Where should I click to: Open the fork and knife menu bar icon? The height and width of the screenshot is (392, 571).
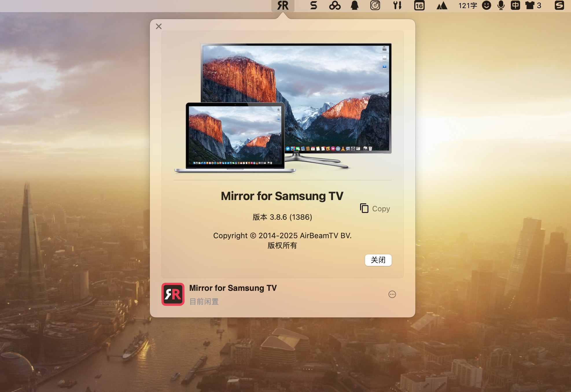[397, 5]
